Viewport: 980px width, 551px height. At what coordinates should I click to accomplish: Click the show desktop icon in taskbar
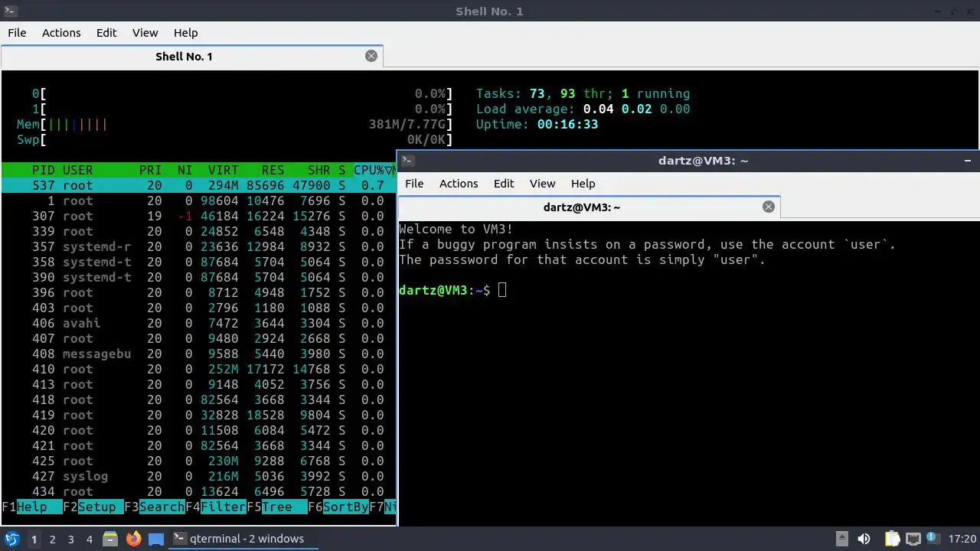coord(156,539)
